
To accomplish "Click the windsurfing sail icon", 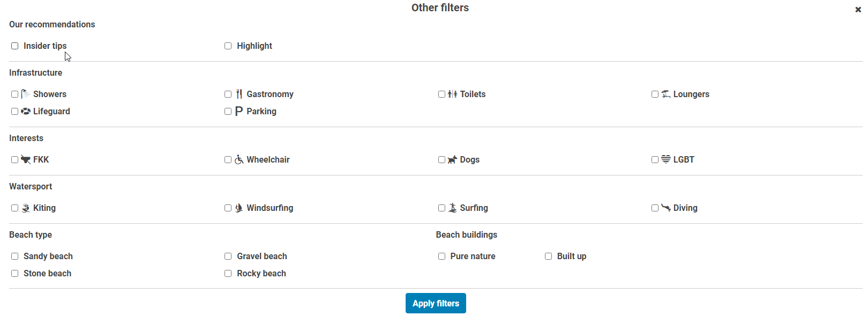I will tap(239, 208).
